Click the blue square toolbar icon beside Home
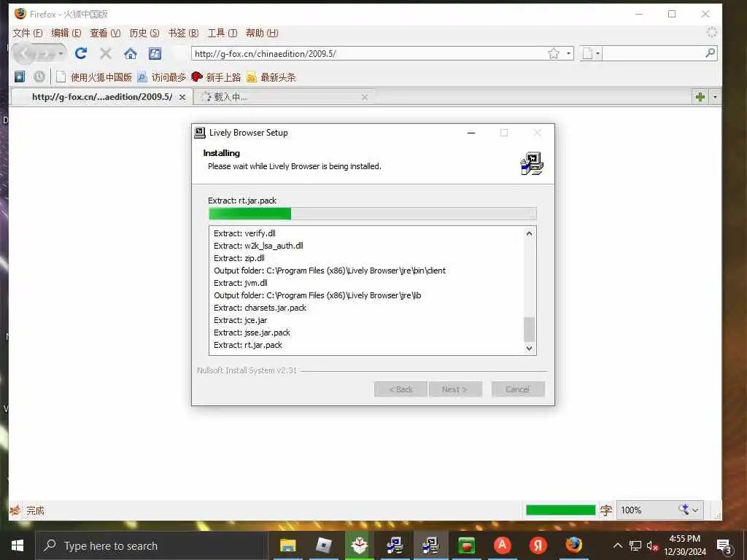747x560 pixels. (155, 53)
